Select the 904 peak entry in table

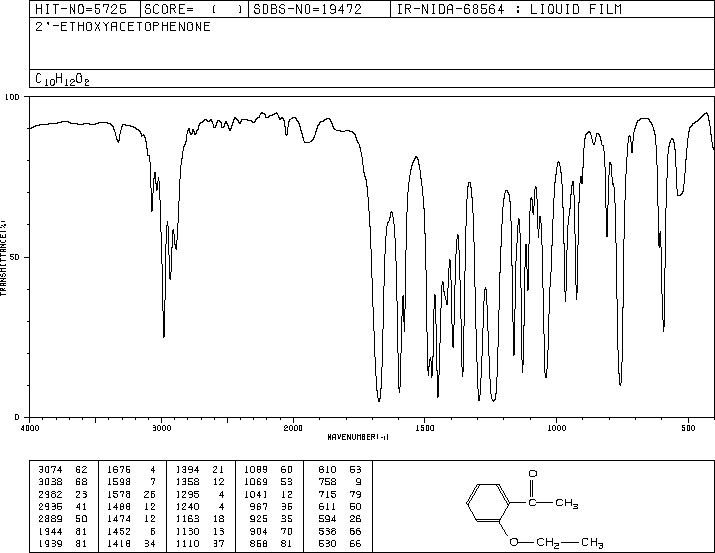tap(272, 531)
